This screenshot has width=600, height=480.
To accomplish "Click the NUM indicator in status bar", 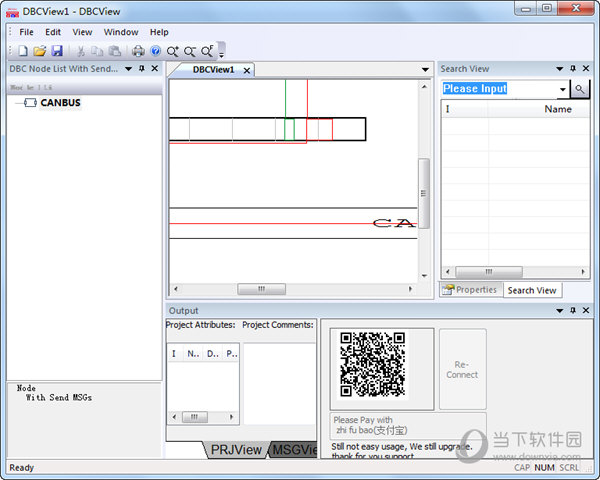I will 544,467.
